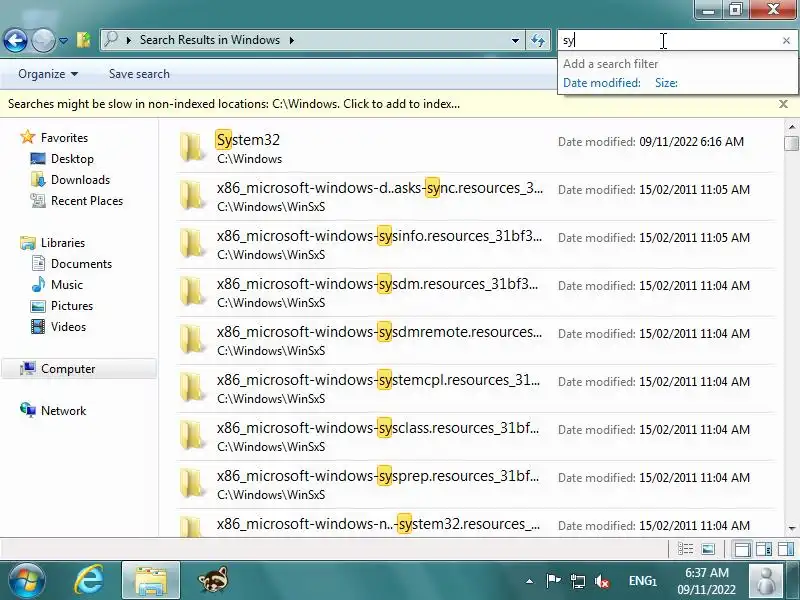This screenshot has width=800, height=600.
Task: Click the vertical scrollbar thumb in results
Action: pyautogui.click(x=792, y=143)
